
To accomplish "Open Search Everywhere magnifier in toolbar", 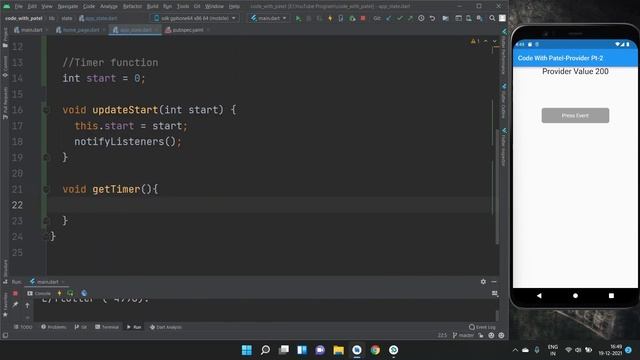I will [x=492, y=18].
